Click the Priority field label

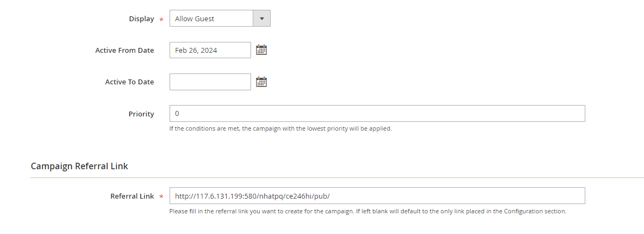141,114
